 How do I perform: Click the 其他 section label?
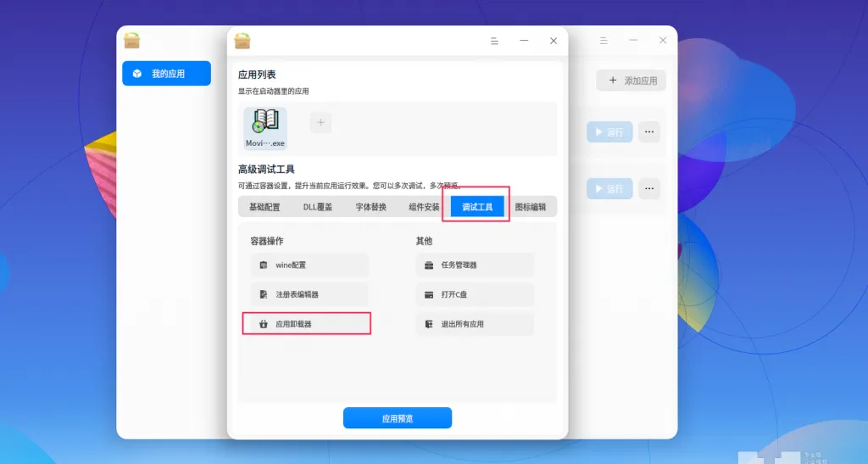click(424, 241)
